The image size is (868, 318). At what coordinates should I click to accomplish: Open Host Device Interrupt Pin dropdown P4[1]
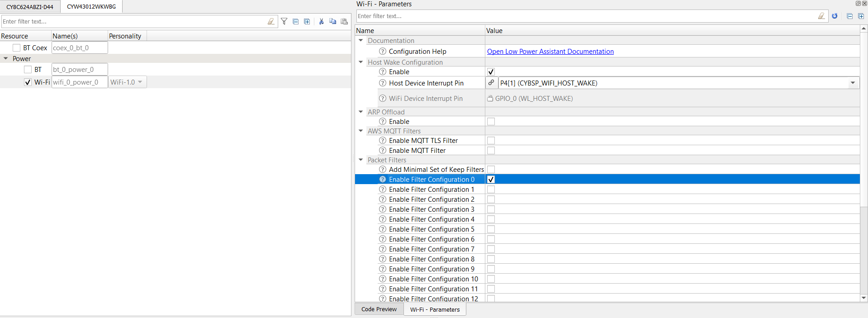click(x=678, y=83)
